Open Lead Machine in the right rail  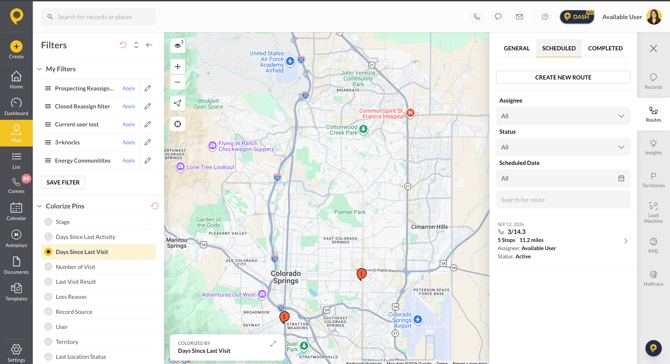[x=653, y=212]
